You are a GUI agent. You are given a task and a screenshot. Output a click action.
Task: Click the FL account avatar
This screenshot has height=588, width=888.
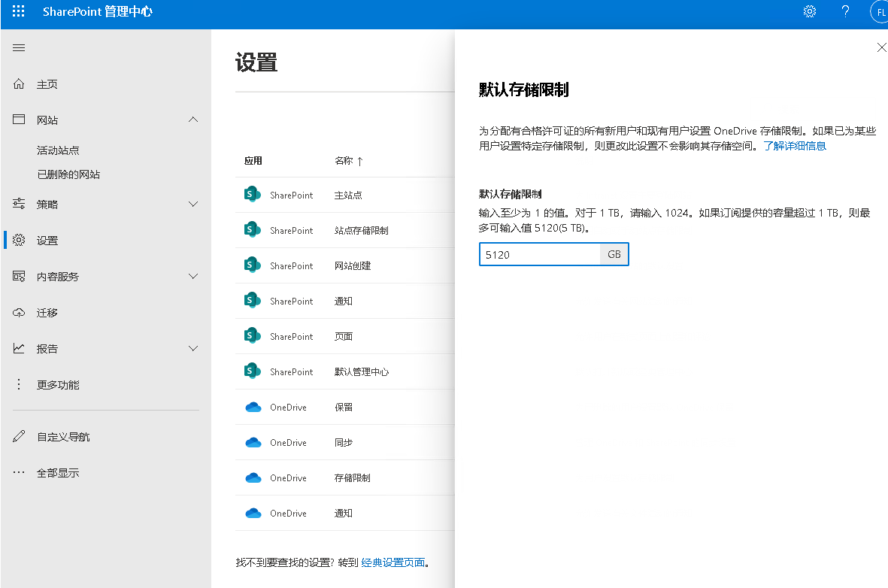[x=878, y=12]
